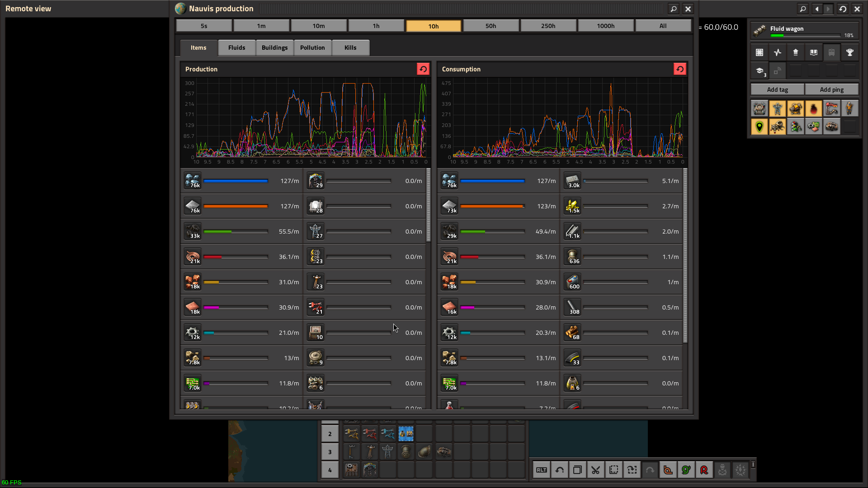Open Factoriopedia book icon
Screen dimensions: 868x488
click(814, 52)
